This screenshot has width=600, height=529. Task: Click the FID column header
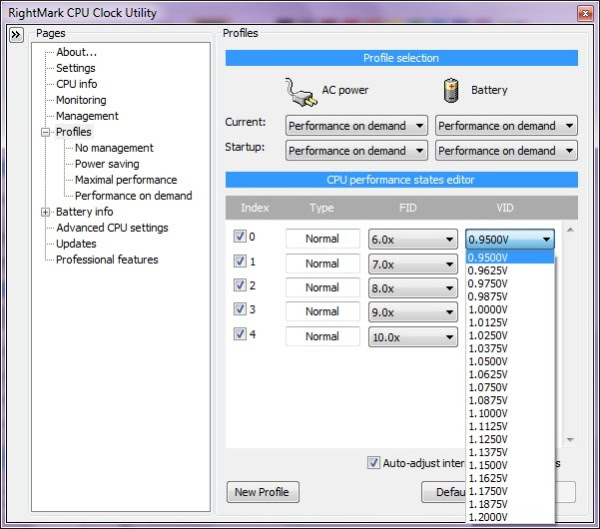click(408, 208)
